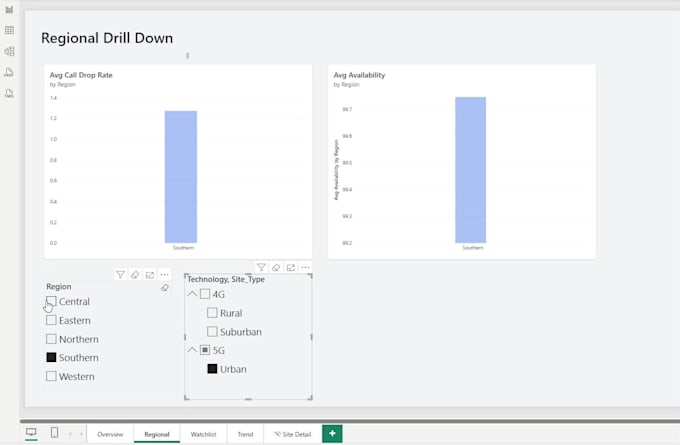Add a new page with plus button
The image size is (680, 445).
pos(332,433)
